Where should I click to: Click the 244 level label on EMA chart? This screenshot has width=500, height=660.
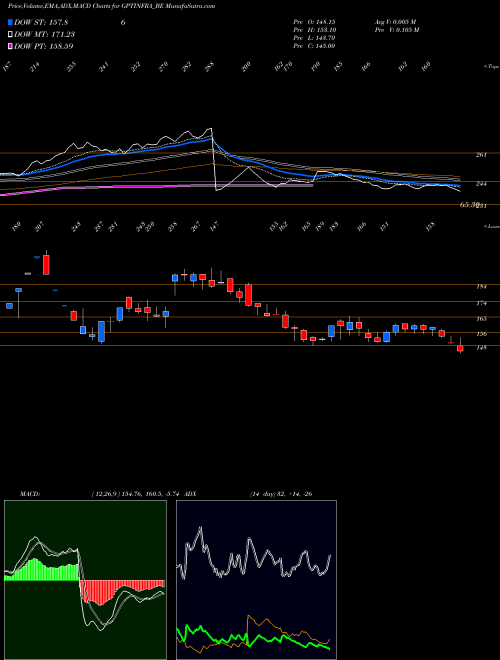[481, 184]
